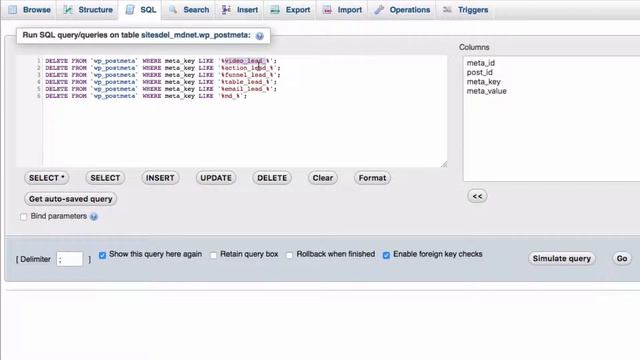640x360 pixels.
Task: Run the query with Go
Action: [x=622, y=258]
